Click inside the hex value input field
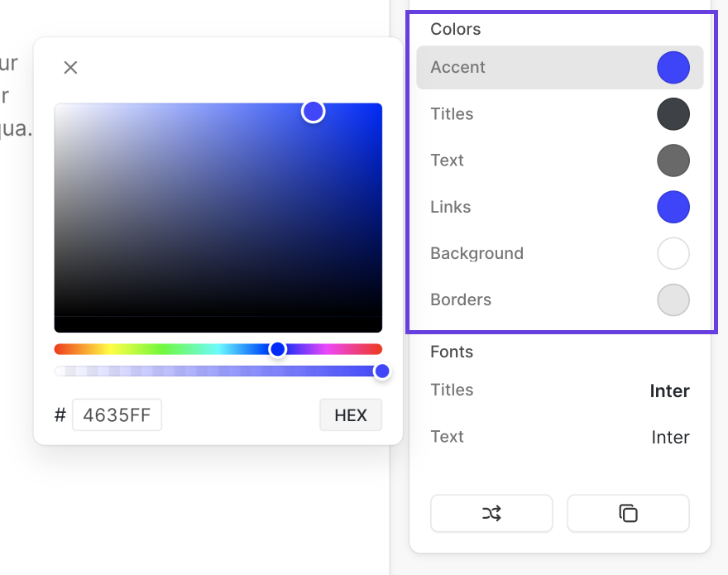The width and height of the screenshot is (728, 575). point(117,414)
